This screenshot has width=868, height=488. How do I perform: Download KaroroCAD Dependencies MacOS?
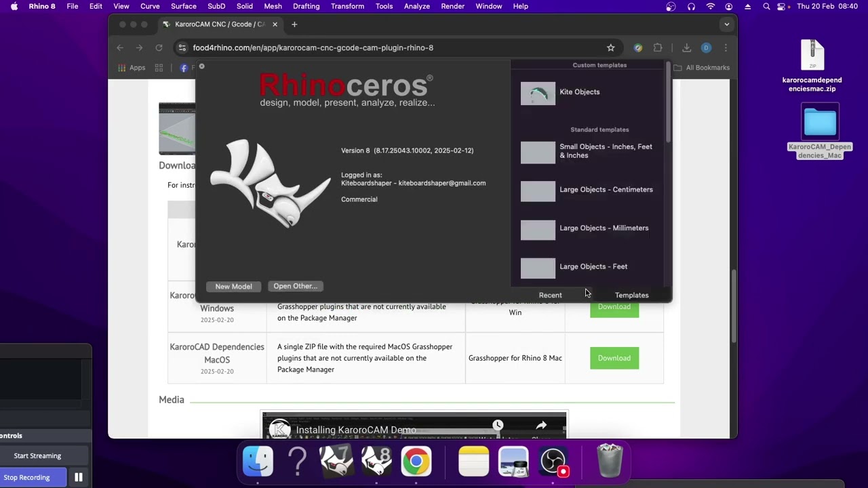pos(614,358)
